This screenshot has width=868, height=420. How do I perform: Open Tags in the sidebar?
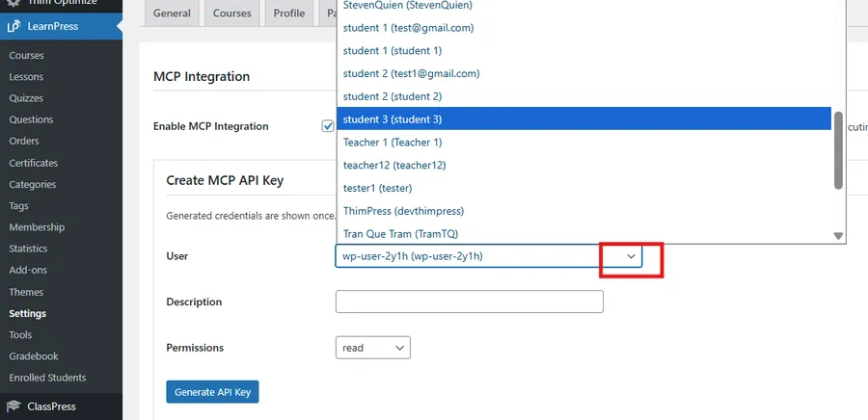[x=18, y=205]
